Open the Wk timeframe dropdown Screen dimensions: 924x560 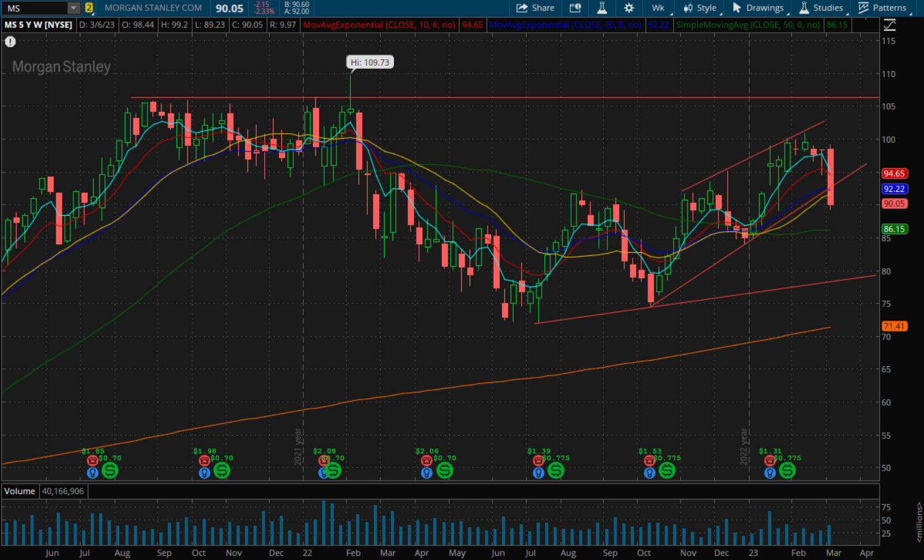(x=658, y=8)
